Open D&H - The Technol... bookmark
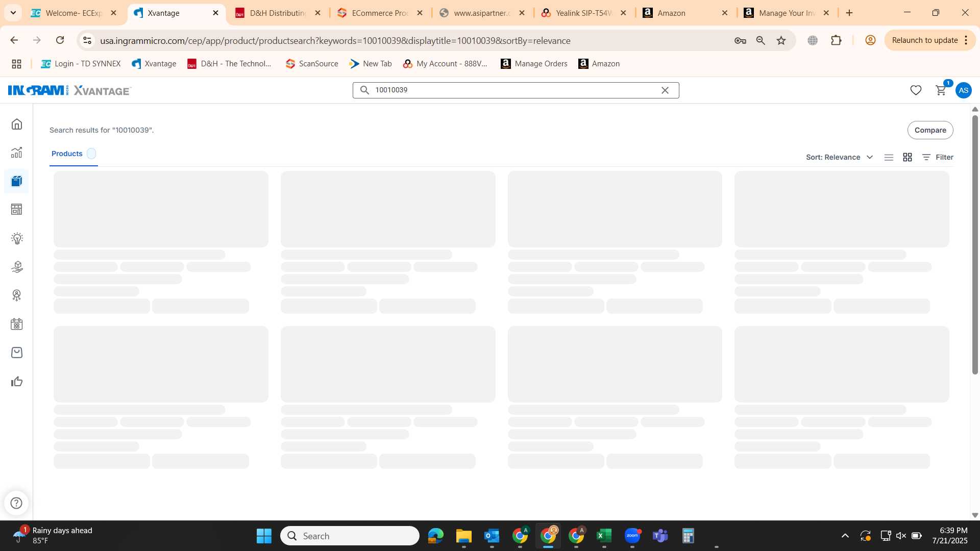This screenshot has height=551, width=980. (x=229, y=64)
